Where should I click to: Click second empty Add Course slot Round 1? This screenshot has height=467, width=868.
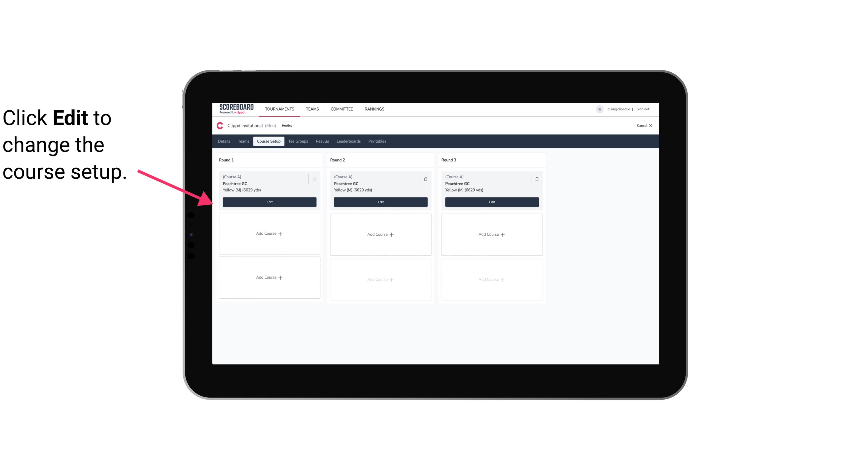(269, 277)
